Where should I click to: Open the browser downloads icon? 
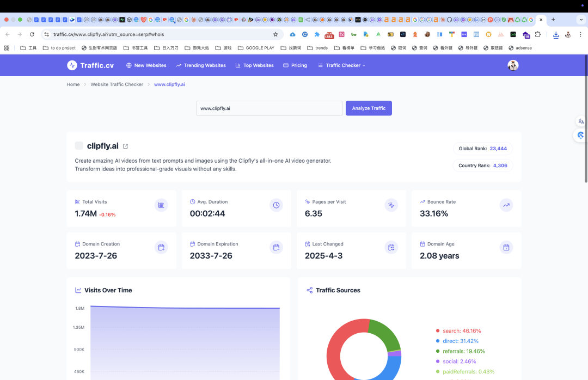[556, 34]
